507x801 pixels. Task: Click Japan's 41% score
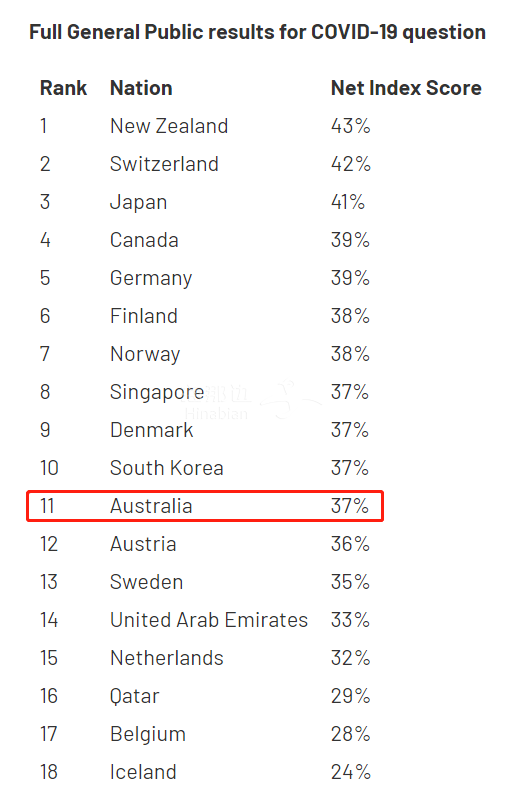(x=348, y=202)
